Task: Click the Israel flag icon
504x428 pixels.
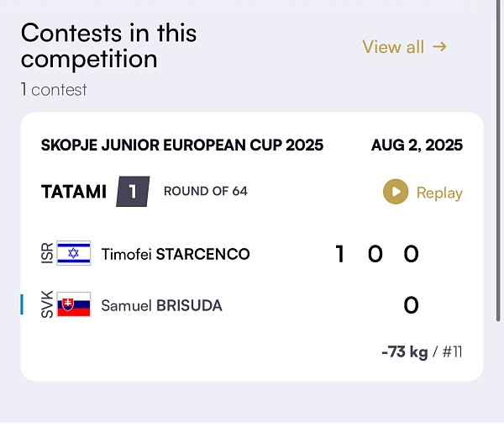Action: click(x=74, y=253)
